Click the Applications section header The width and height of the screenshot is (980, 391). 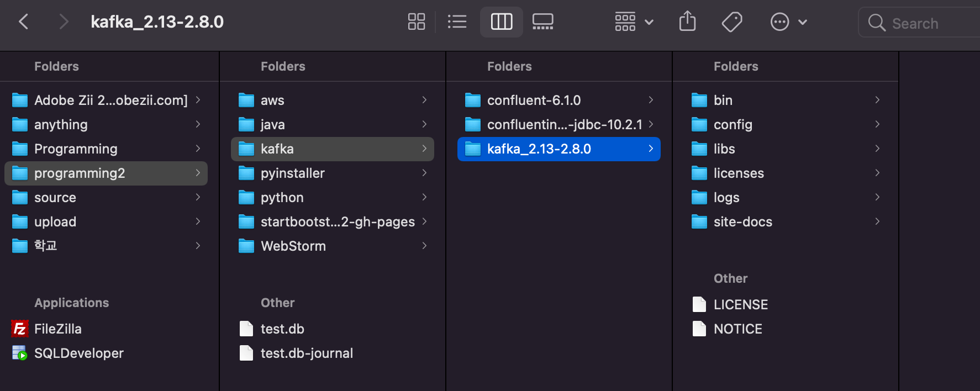pyautogui.click(x=72, y=303)
